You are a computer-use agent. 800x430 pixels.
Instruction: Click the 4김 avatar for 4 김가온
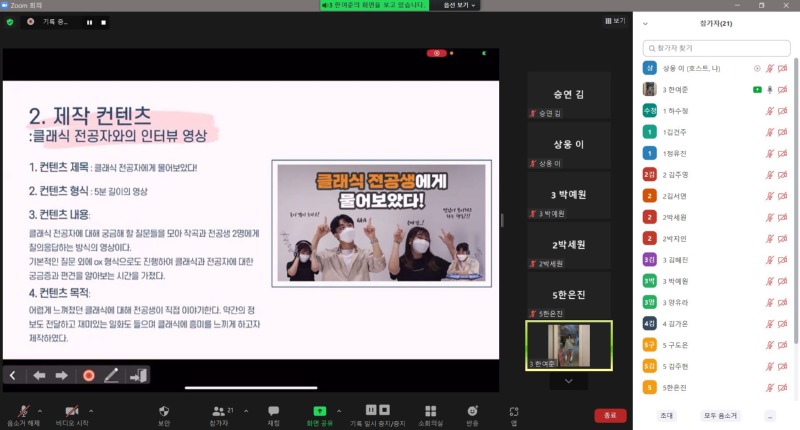coord(649,323)
